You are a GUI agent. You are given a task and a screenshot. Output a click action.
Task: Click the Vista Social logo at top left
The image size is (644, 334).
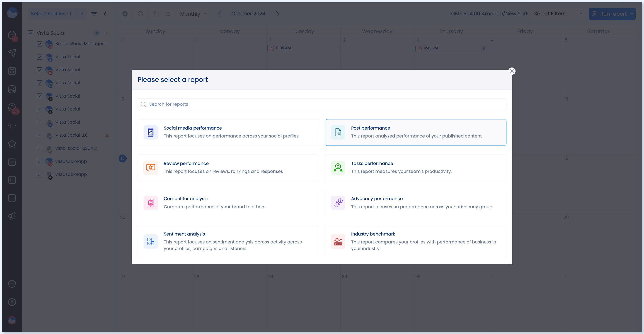tap(12, 13)
